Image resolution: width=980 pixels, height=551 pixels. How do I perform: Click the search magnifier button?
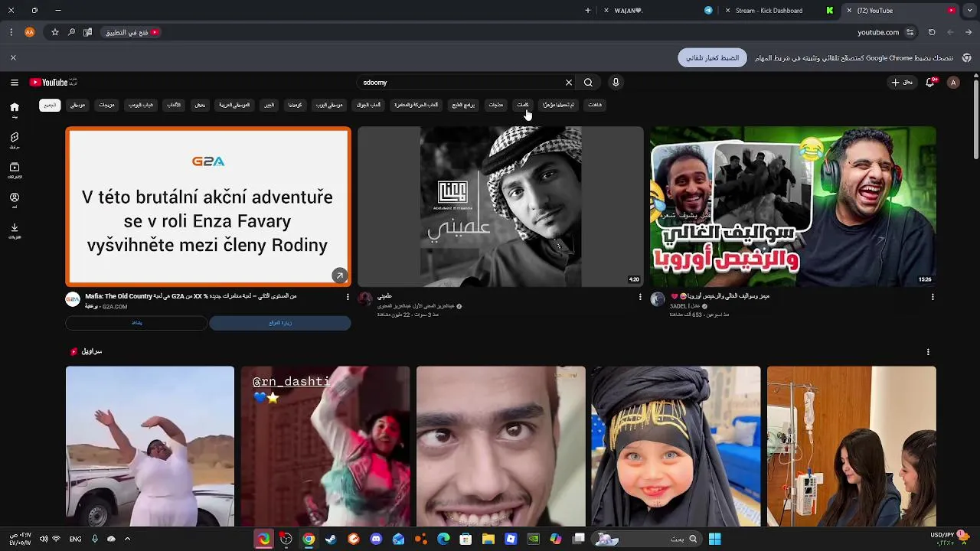click(x=588, y=83)
